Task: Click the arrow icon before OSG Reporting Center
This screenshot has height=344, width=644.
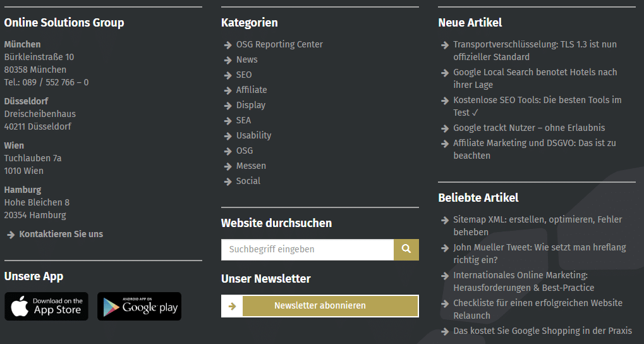Action: 228,45
